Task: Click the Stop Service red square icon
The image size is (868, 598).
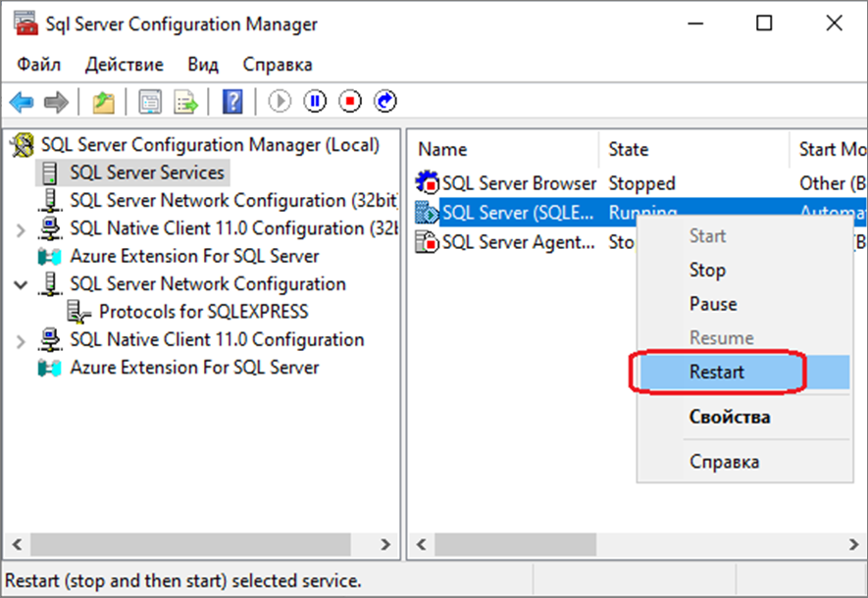Action: click(350, 101)
